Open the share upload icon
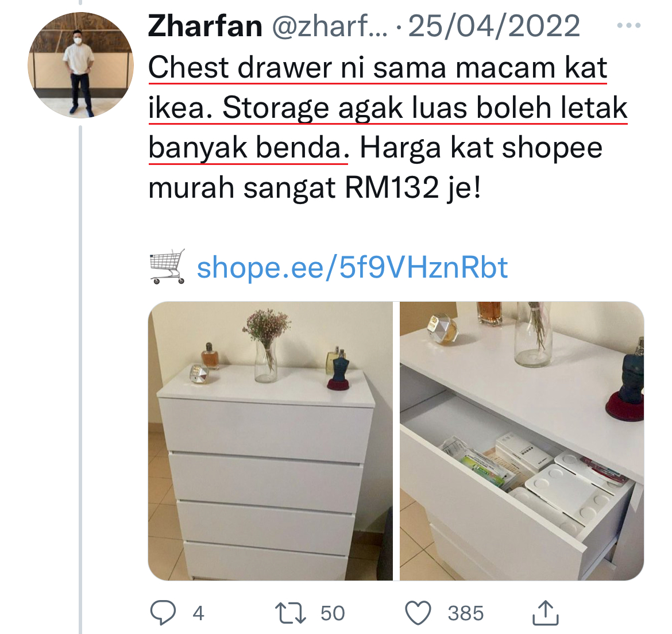 click(x=545, y=613)
